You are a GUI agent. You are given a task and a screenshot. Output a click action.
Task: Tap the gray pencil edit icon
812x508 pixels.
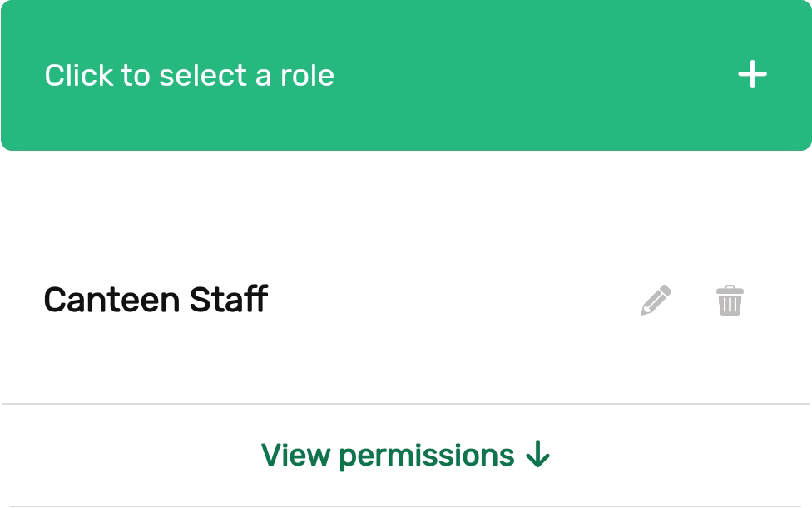pyautogui.click(x=656, y=301)
